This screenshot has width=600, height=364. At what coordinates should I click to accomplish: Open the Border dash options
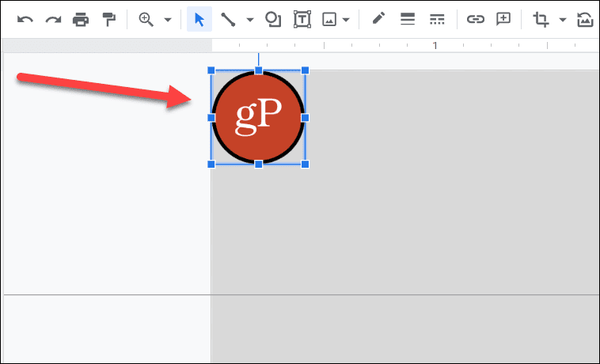[437, 19]
